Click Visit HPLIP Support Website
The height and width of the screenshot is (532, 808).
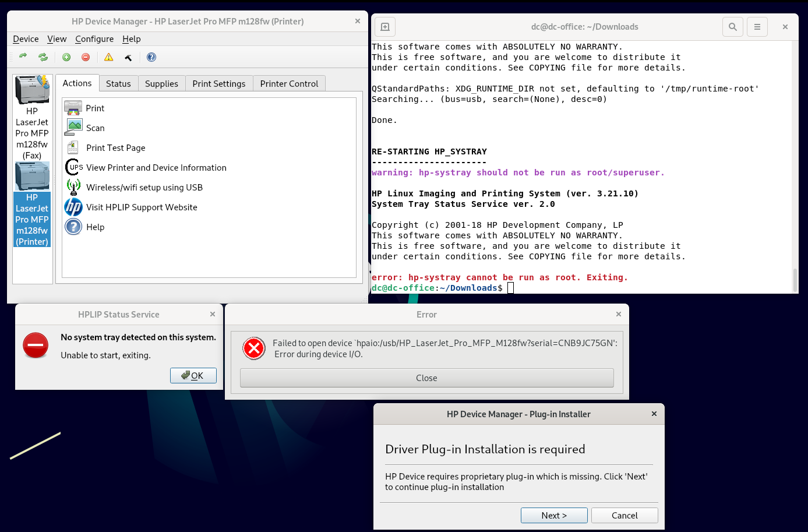(142, 207)
